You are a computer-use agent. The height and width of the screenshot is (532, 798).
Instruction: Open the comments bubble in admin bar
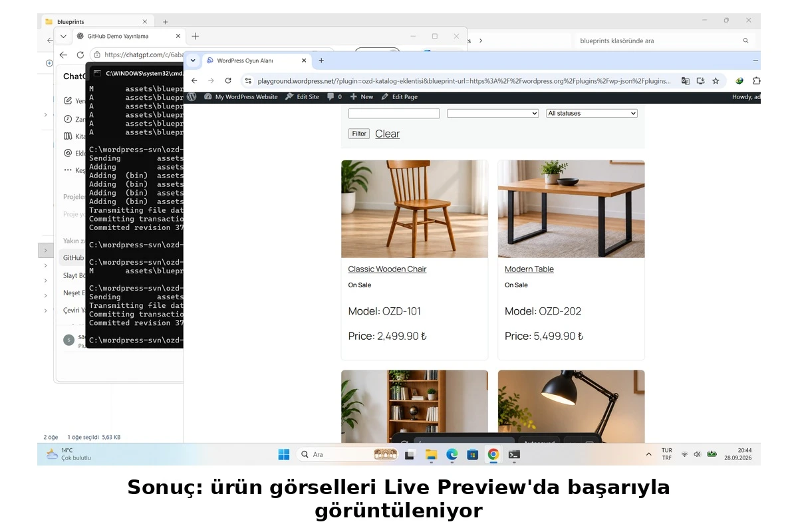(334, 96)
